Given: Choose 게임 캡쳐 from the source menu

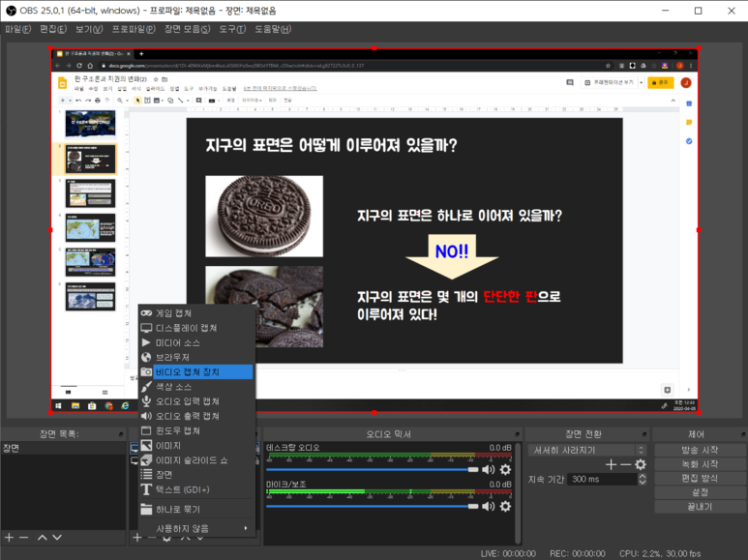Looking at the screenshot, I should tap(196, 313).
